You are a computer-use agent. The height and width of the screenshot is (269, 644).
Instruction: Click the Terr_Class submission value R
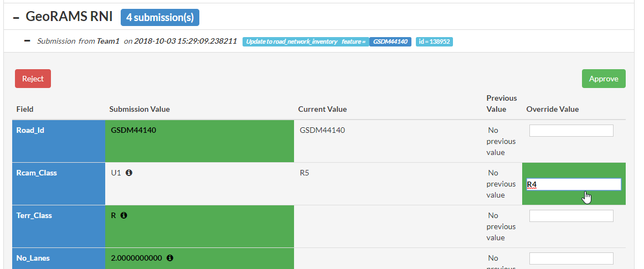[114, 215]
